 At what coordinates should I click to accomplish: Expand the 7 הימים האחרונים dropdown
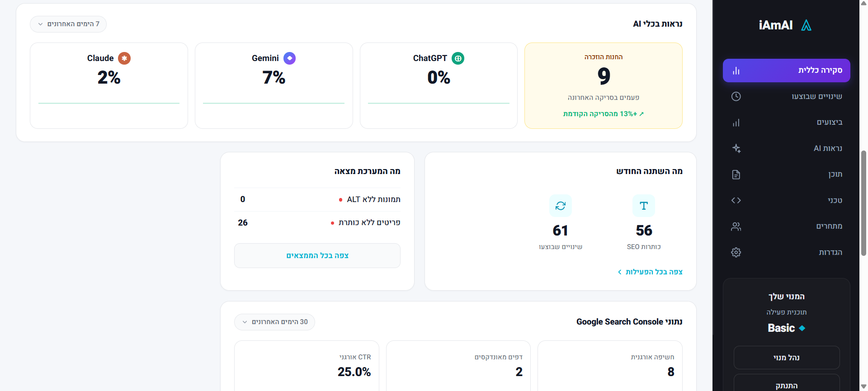tap(68, 24)
